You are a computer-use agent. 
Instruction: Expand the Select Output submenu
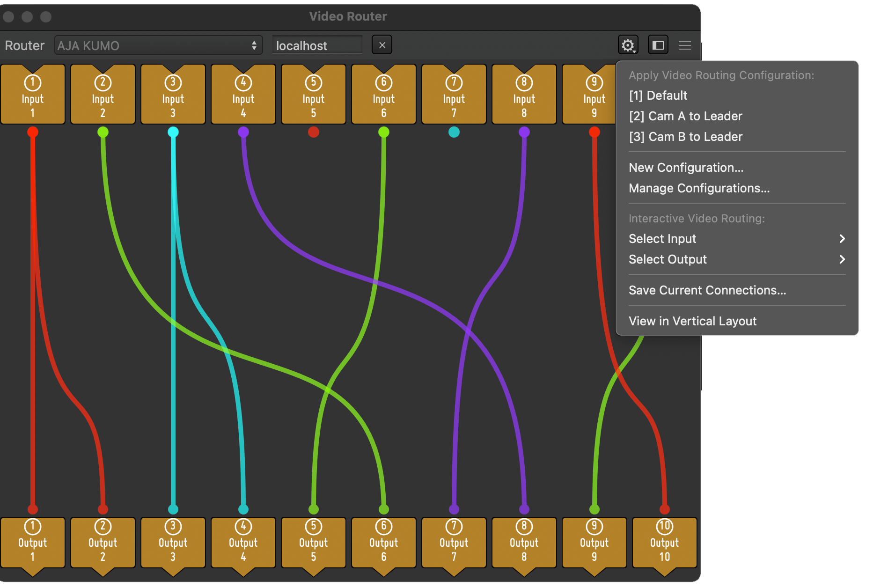pyautogui.click(x=736, y=259)
